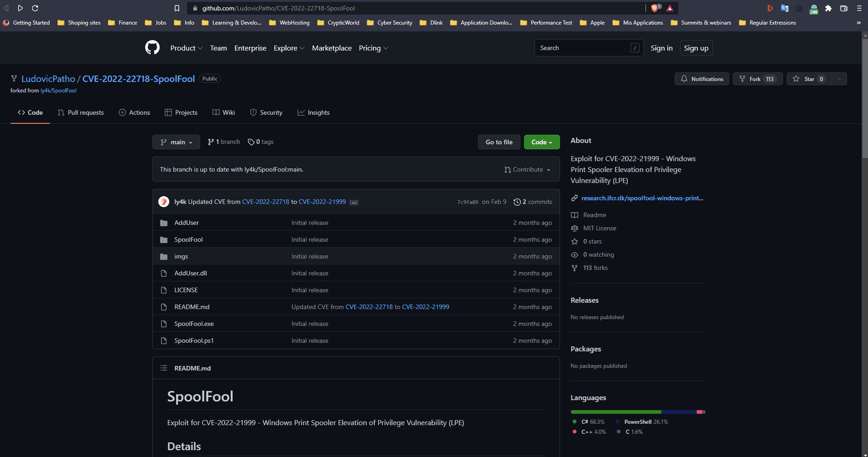Screen dimensions: 868x457
Task: Open Cyber Security bookmarks folder
Action: pos(389,23)
